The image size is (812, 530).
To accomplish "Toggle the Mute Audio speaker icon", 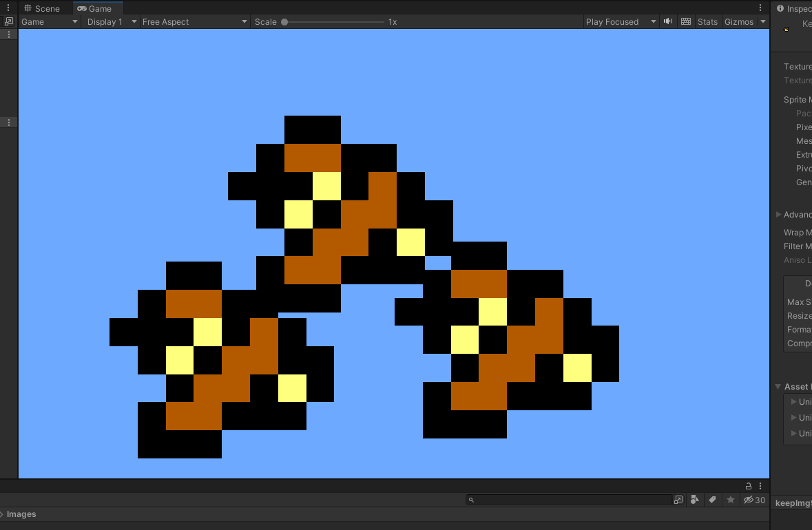I will [668, 21].
